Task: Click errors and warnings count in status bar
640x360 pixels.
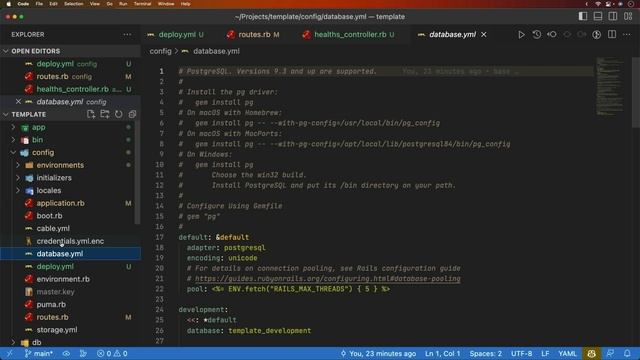Action: (x=112, y=353)
